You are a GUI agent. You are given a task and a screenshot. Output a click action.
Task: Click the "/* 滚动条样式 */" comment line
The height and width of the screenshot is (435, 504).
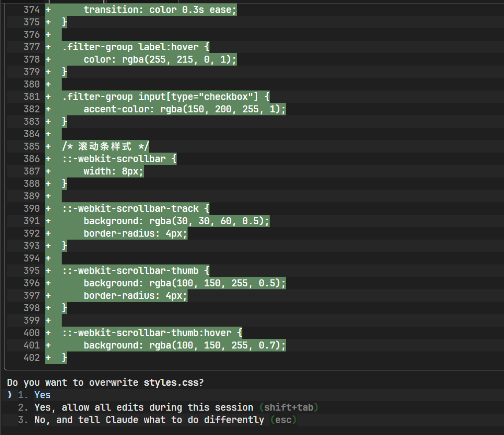click(x=105, y=147)
